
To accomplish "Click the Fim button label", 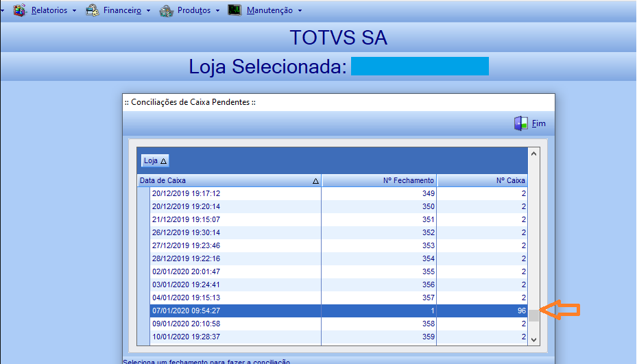I will point(539,123).
